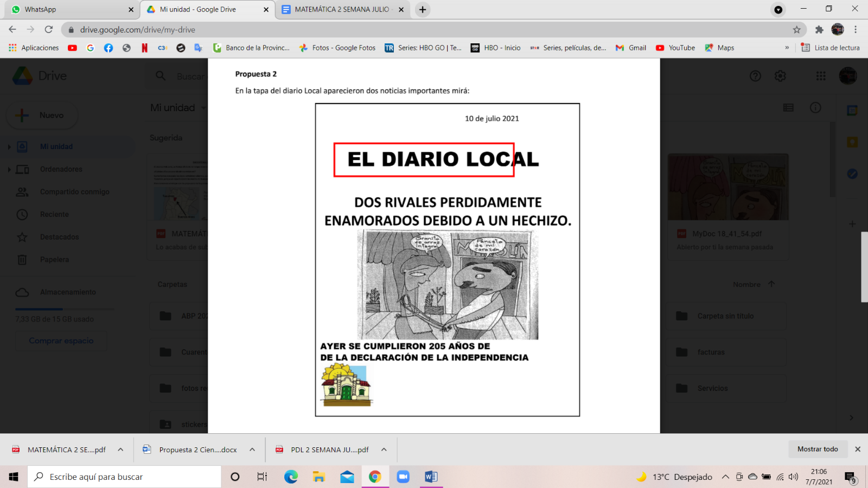Viewport: 868px width, 488px height.
Task: Open Aplicaciones bookmarks shortcut
Action: click(x=34, y=48)
